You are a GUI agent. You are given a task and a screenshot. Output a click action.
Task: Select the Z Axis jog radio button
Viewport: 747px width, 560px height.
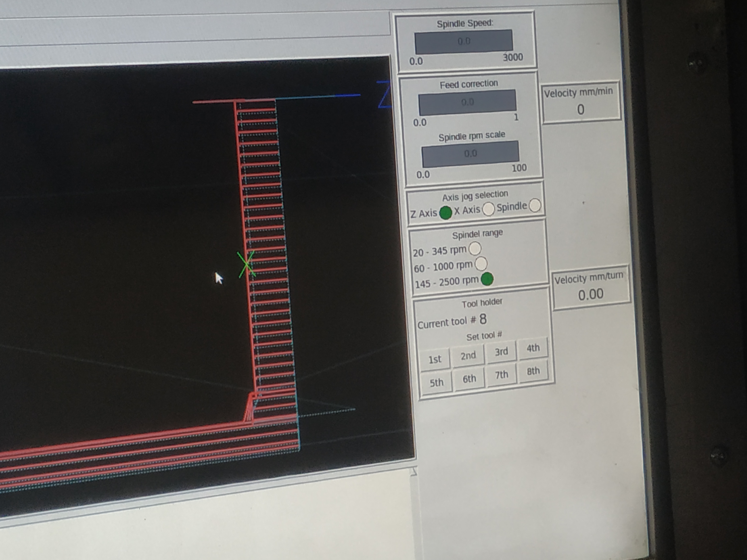(445, 212)
